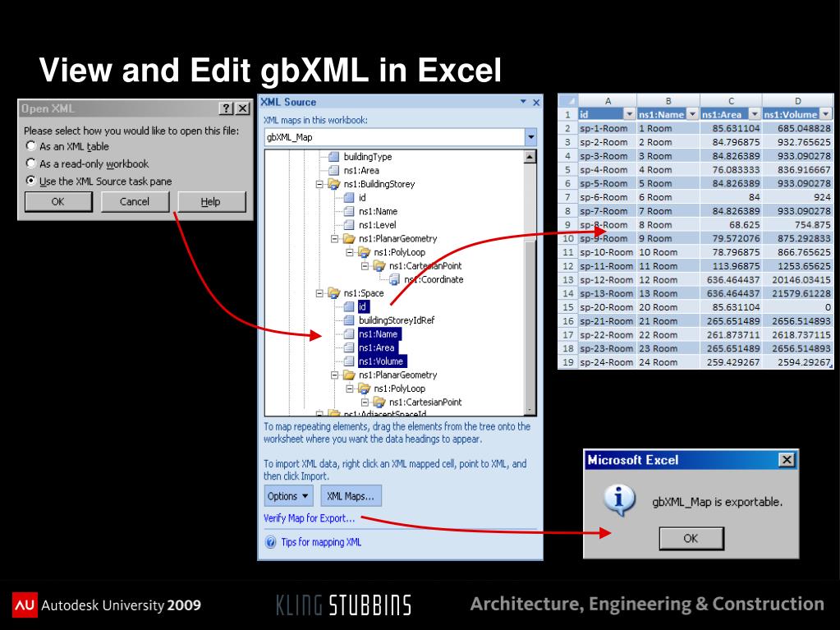The image size is (840, 630).
Task: Select column C header
Action: point(732,101)
